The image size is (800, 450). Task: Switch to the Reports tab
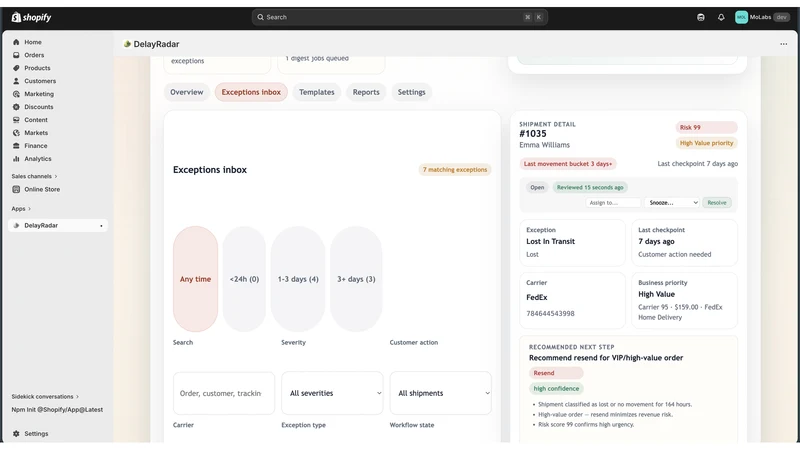pyautogui.click(x=366, y=92)
